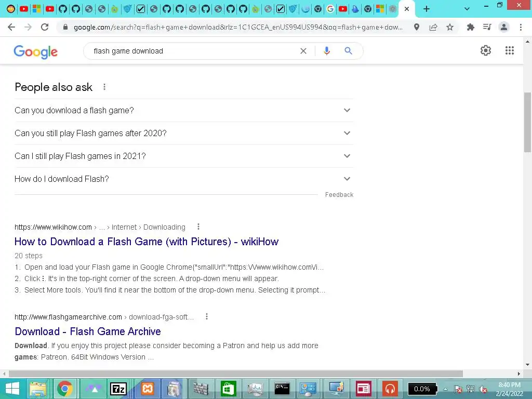The image size is (532, 399).
Task: Click the Windows Start button
Action: coord(12,389)
